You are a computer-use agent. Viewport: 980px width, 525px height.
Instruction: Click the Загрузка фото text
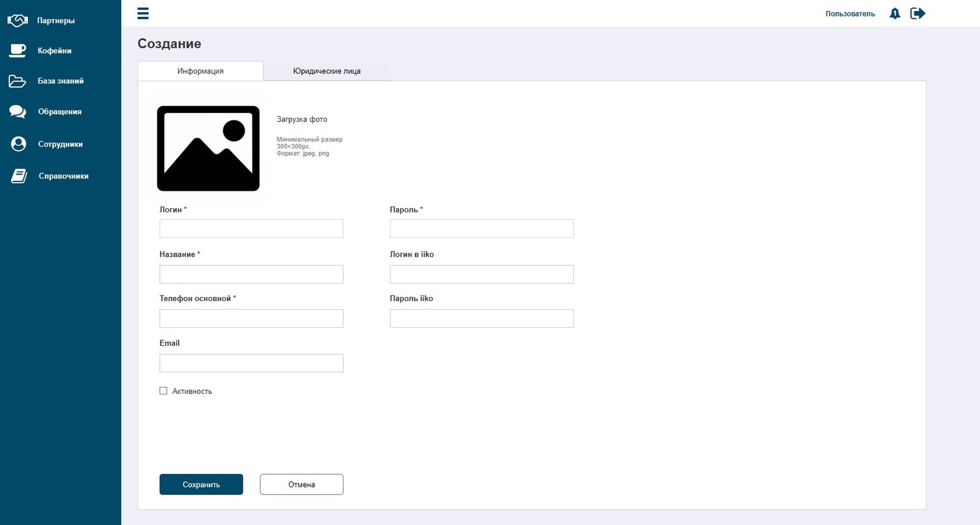coord(302,119)
